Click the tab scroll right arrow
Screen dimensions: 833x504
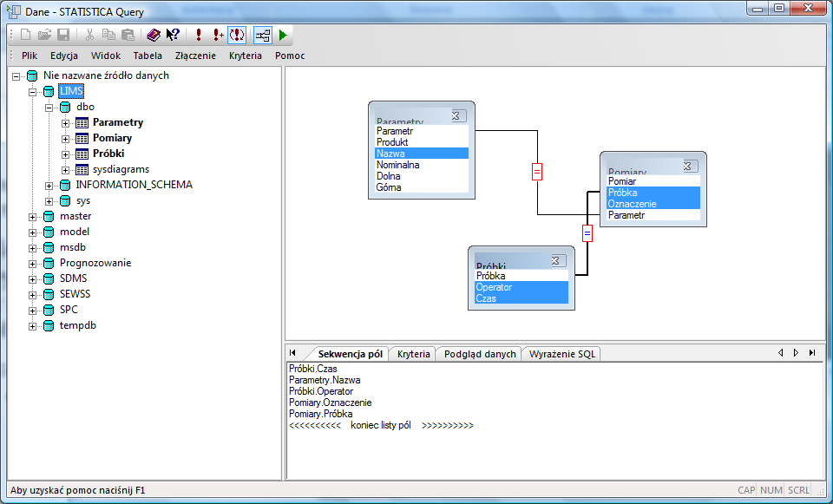point(796,353)
